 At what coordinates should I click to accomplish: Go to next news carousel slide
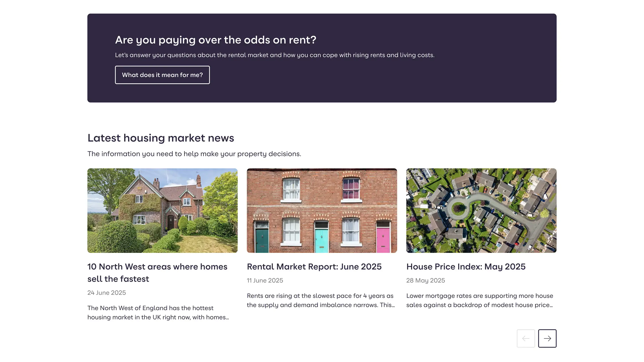[x=547, y=338]
